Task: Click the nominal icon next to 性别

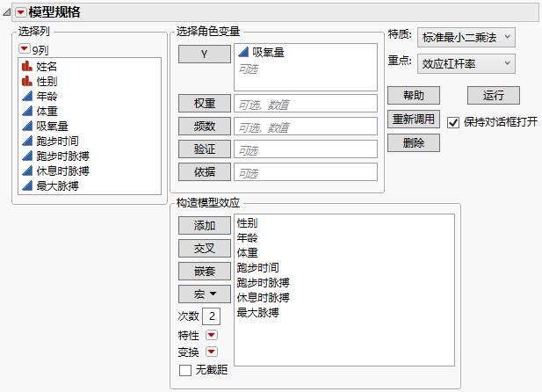Action: pyautogui.click(x=27, y=82)
